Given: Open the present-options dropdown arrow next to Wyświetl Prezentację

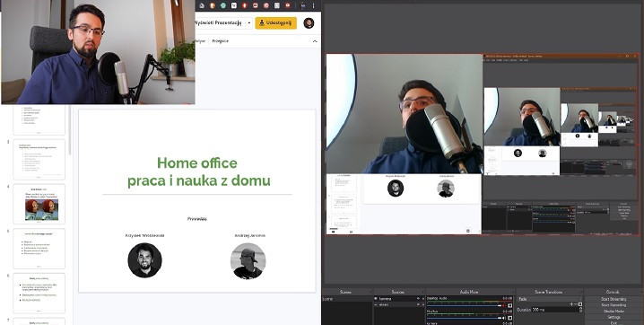Looking at the screenshot, I should pos(248,23).
